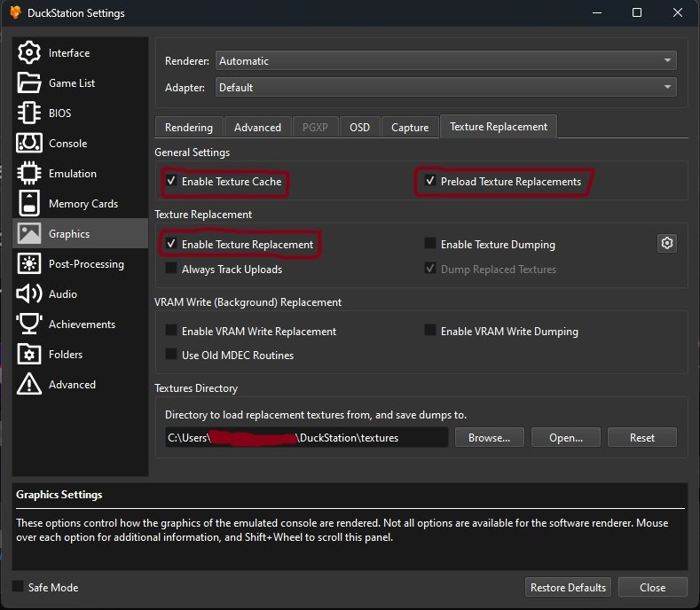Enable Always Track Uploads

click(x=171, y=268)
